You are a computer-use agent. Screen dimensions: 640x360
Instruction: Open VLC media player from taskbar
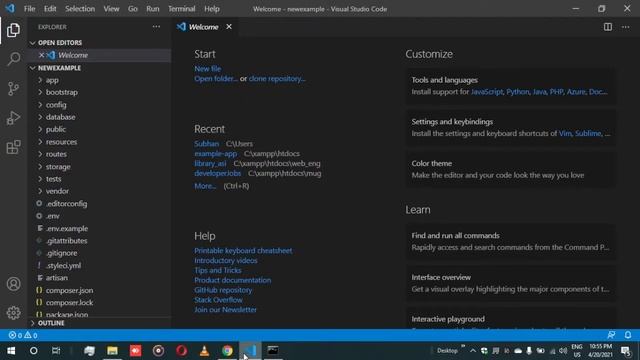[x=204, y=351]
